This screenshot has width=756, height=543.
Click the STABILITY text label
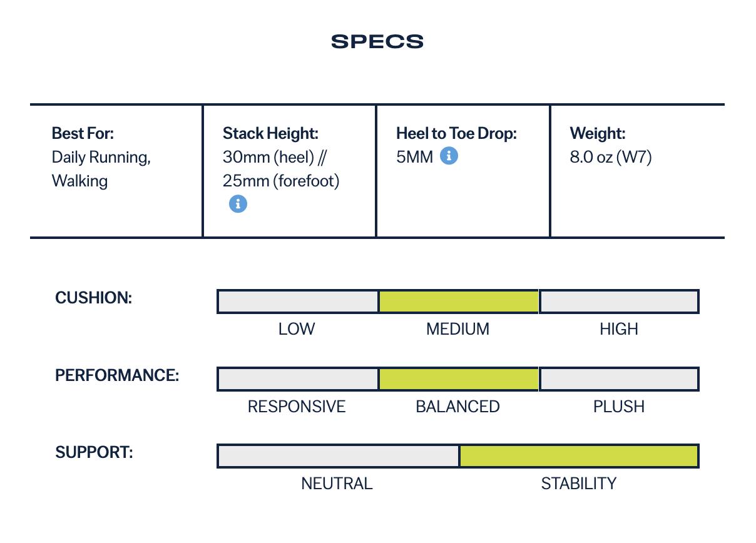point(579,484)
